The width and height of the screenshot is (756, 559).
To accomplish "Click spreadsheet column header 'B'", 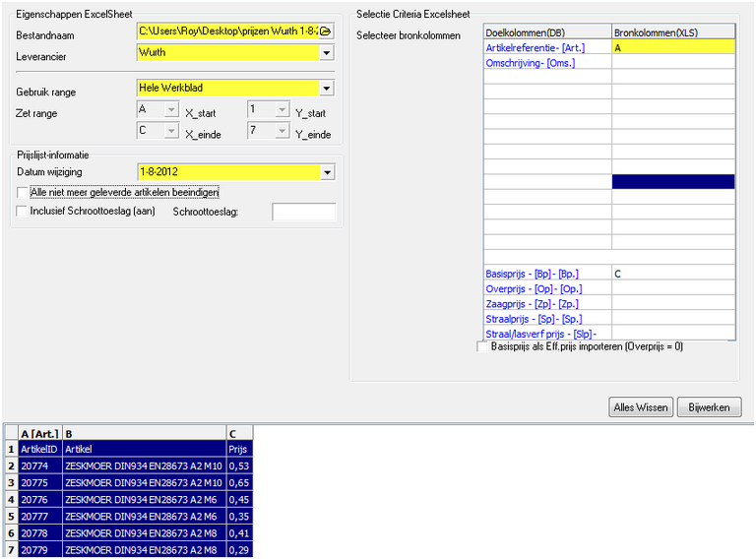I will pyautogui.click(x=144, y=434).
